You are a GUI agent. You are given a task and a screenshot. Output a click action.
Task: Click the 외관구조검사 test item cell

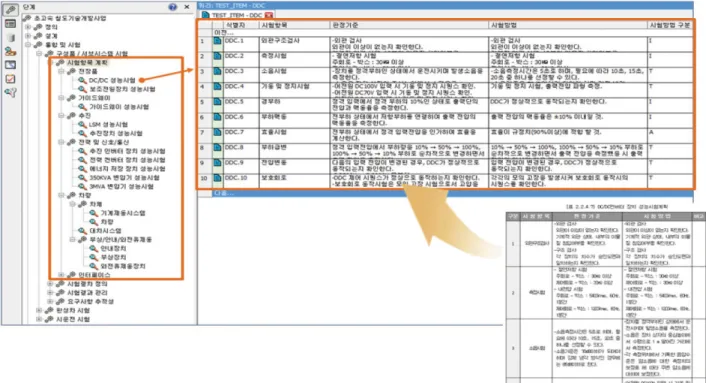295,44
